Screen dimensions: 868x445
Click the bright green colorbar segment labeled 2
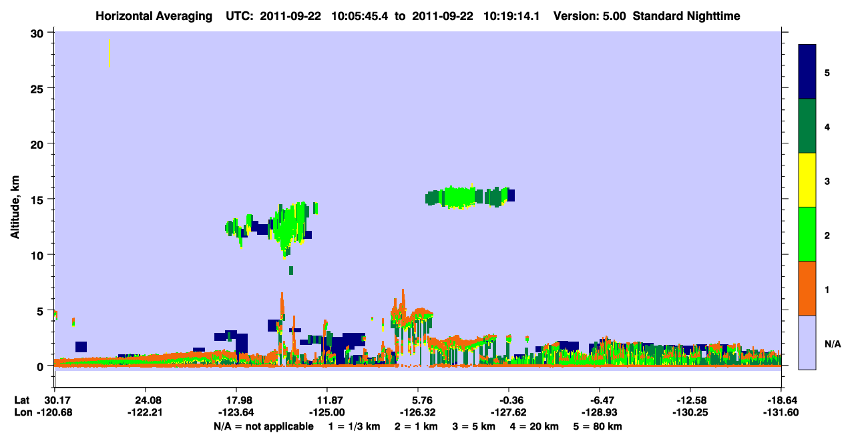[x=807, y=234]
